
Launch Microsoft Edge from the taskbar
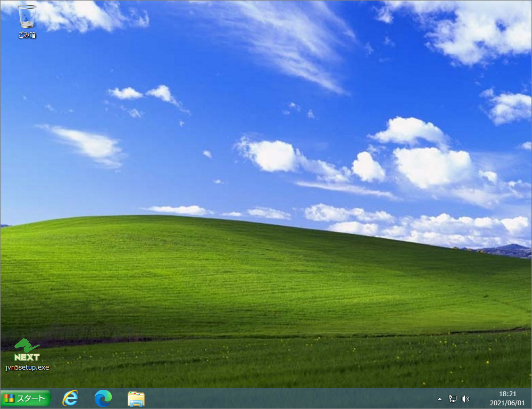click(103, 398)
